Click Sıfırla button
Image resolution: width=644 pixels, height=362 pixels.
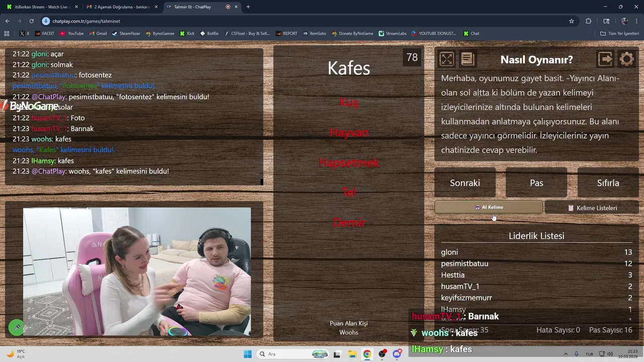(608, 183)
